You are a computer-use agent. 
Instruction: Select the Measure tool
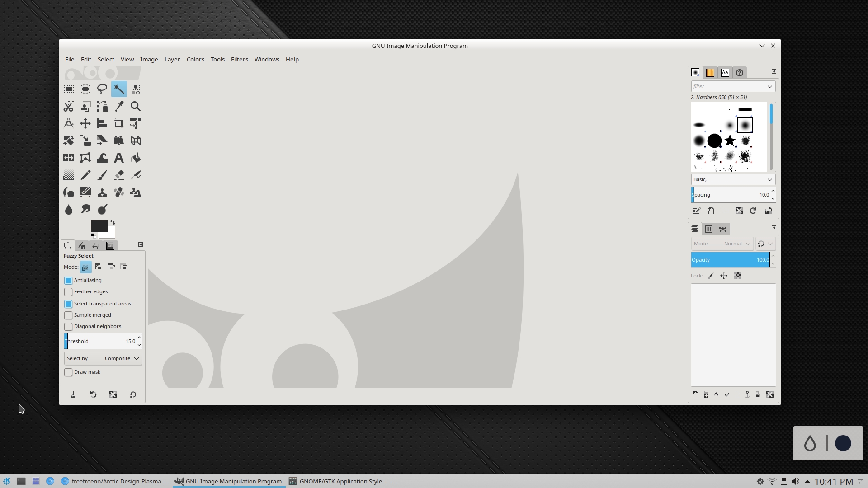(x=69, y=123)
